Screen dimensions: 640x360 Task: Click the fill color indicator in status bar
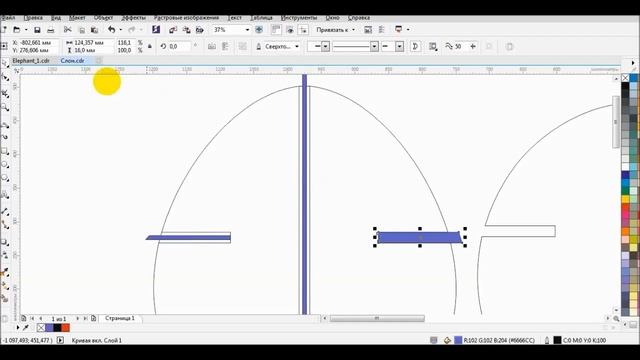tap(458, 340)
